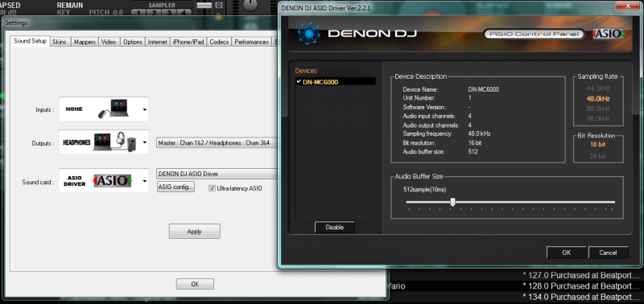
Task: Choose 24 bit resolution
Action: pyautogui.click(x=597, y=156)
